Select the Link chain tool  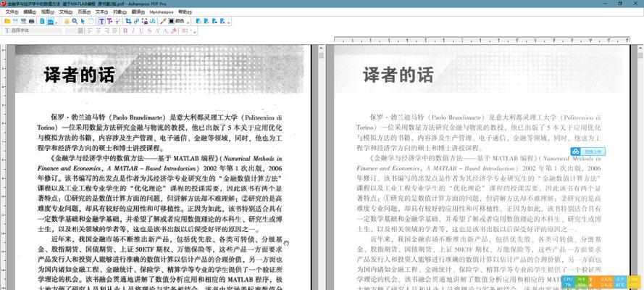(x=136, y=21)
